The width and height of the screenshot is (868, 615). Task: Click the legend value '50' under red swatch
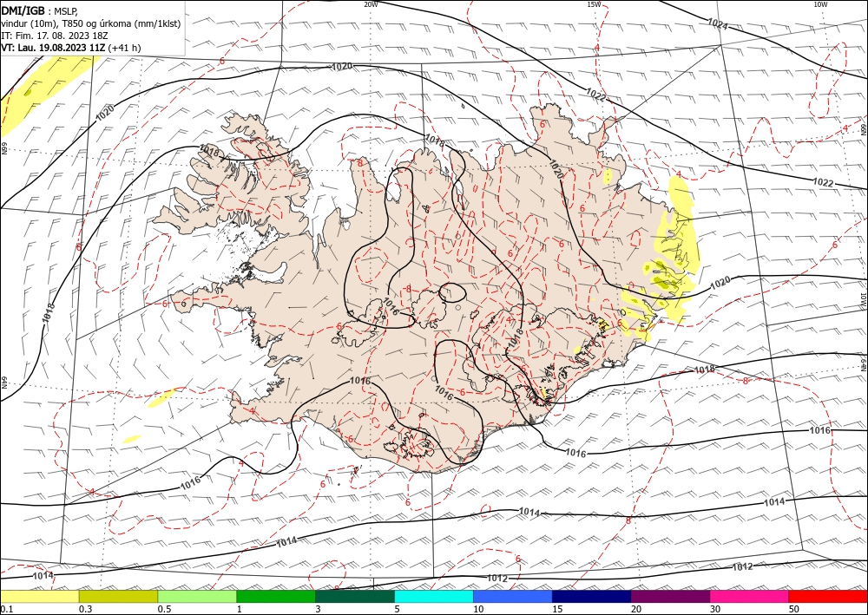click(x=794, y=609)
